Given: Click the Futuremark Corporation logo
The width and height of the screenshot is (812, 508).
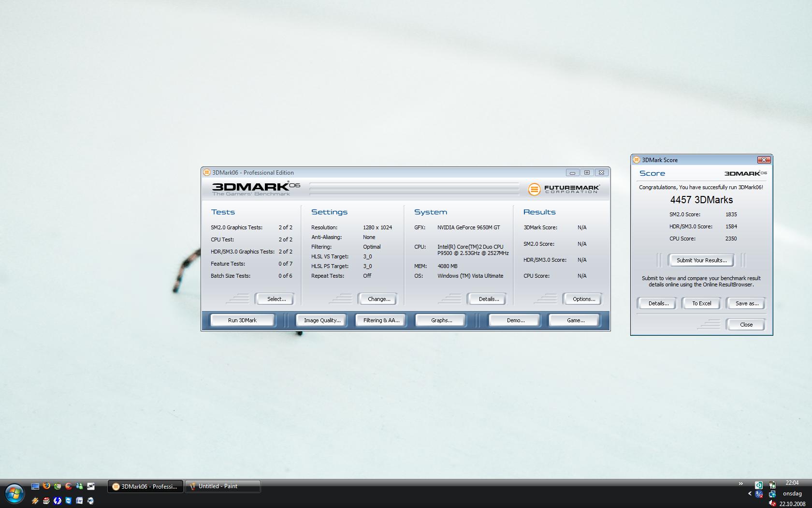Looking at the screenshot, I should coord(564,189).
